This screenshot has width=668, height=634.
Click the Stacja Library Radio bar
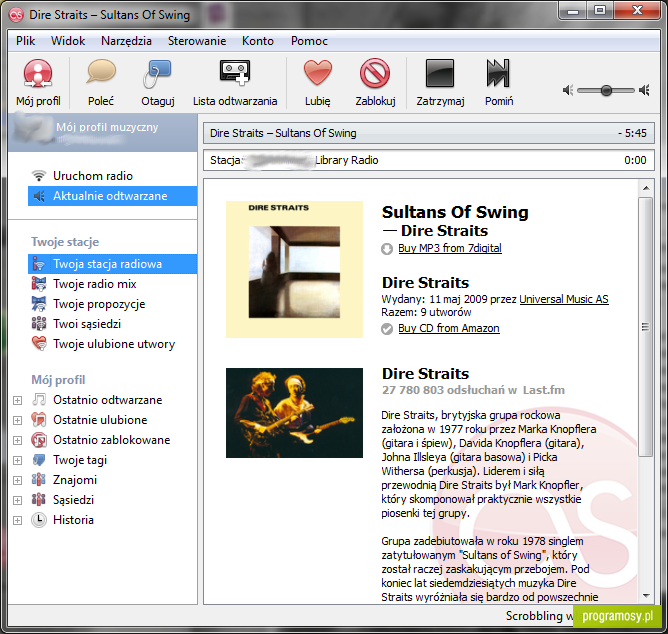pos(429,160)
